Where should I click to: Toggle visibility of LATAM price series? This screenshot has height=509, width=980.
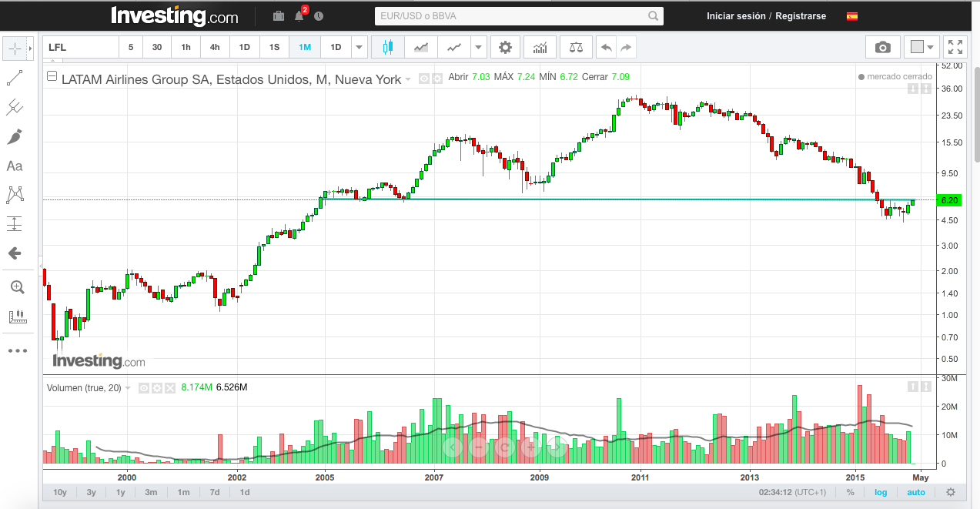424,78
